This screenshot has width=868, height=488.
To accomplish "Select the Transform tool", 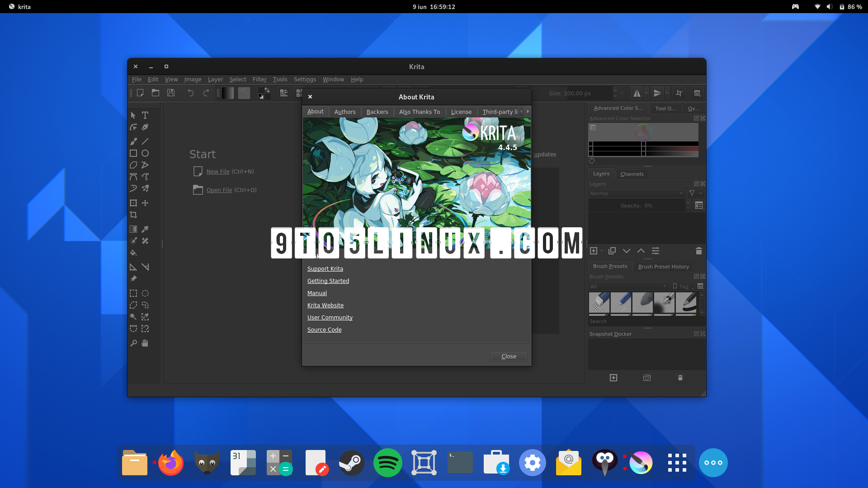I will (x=133, y=203).
